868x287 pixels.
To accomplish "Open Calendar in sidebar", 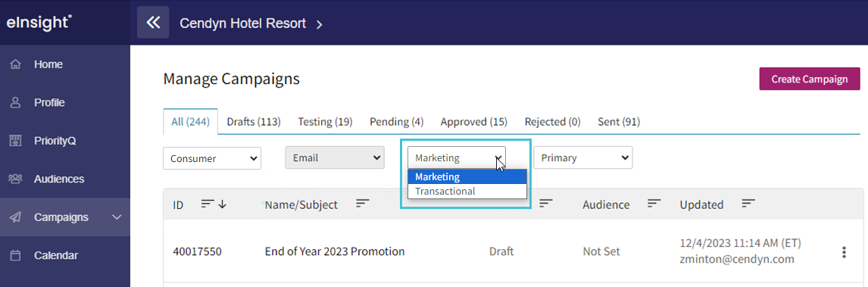I will [x=65, y=255].
